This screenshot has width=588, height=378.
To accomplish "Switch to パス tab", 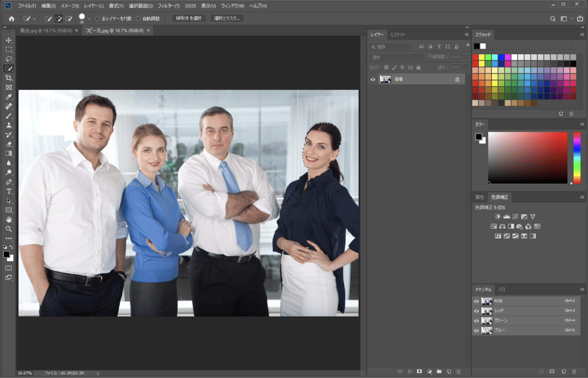I will coord(502,289).
